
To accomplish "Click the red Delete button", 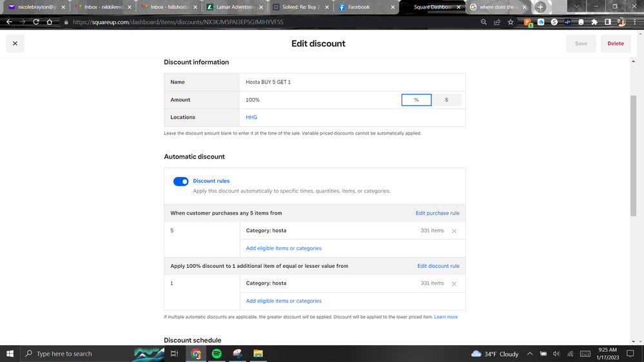I will click(615, 44).
